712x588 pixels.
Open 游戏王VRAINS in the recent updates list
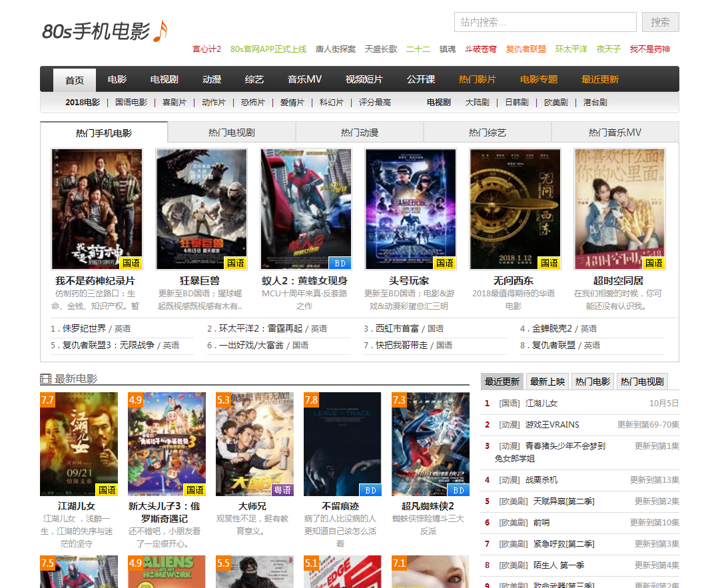coord(552,425)
